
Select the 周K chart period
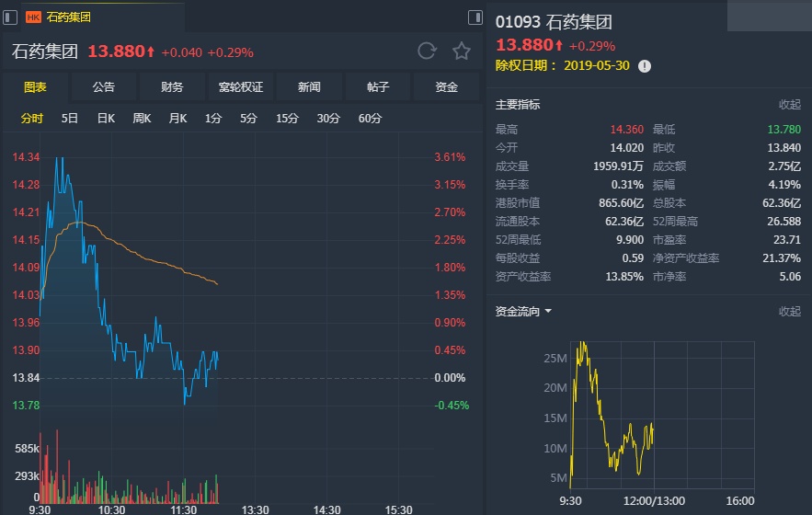point(142,119)
